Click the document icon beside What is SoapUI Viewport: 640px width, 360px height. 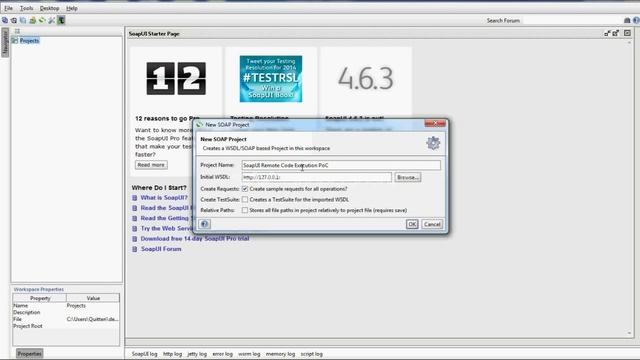[135, 198]
